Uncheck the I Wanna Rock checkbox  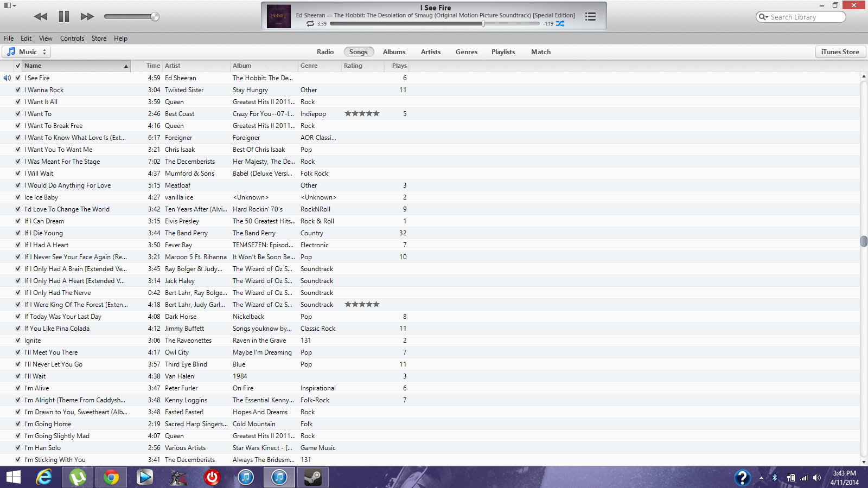(18, 90)
